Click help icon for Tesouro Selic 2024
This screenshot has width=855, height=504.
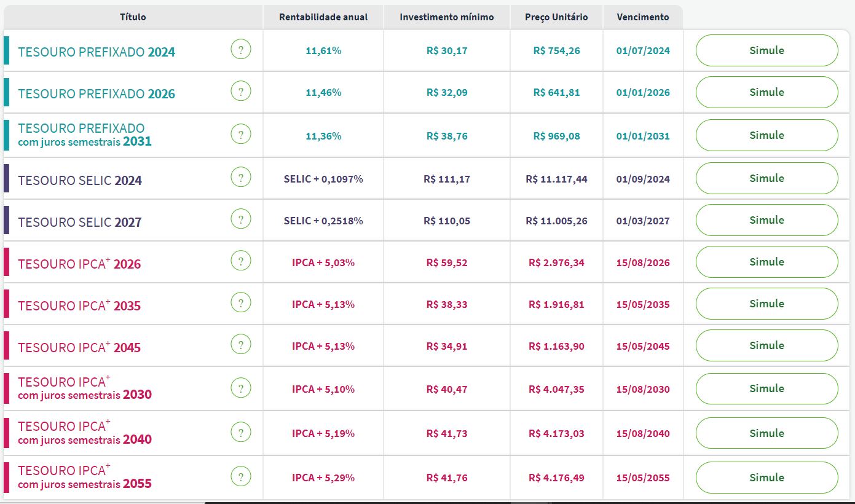pyautogui.click(x=241, y=178)
